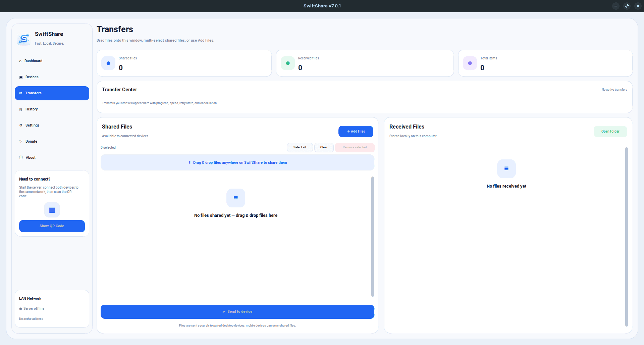This screenshot has height=345, width=644.
Task: Click the Donate heart icon
Action: tap(21, 142)
